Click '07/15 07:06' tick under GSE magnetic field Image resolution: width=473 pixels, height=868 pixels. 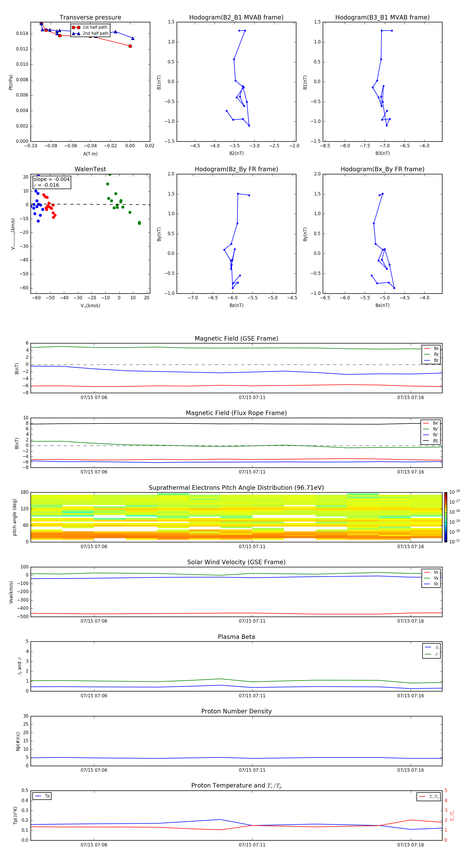(x=94, y=398)
